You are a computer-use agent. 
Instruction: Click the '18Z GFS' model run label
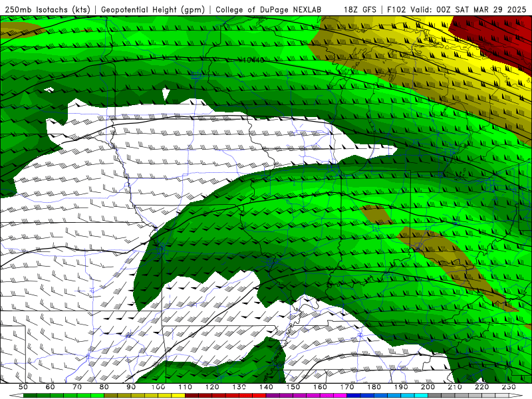(360, 10)
